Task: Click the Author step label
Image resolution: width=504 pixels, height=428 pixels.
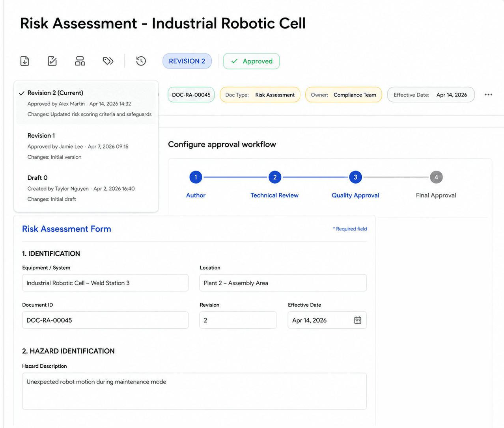Action: click(x=196, y=195)
